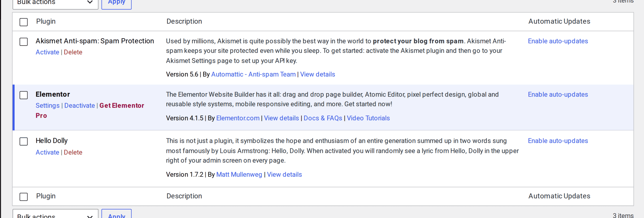This screenshot has height=218, width=644.
Task: Click the Version 4.1.5 text
Action: pyautogui.click(x=185, y=118)
